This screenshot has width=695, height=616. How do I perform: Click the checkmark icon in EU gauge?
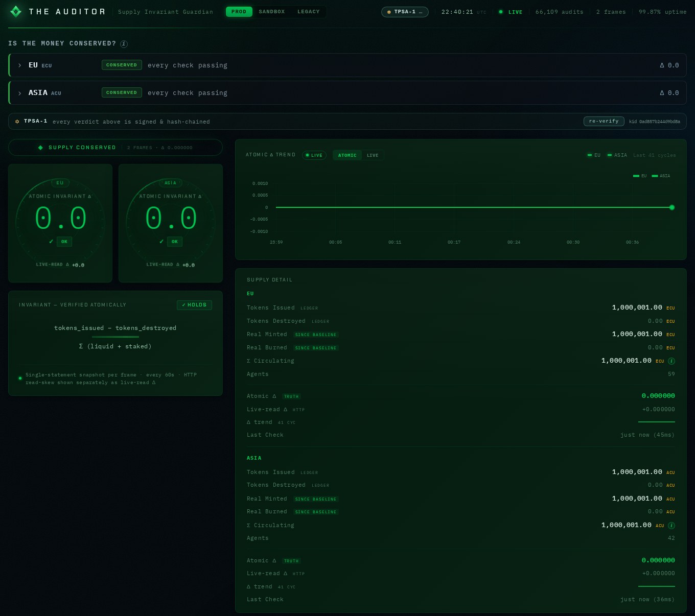point(51,242)
